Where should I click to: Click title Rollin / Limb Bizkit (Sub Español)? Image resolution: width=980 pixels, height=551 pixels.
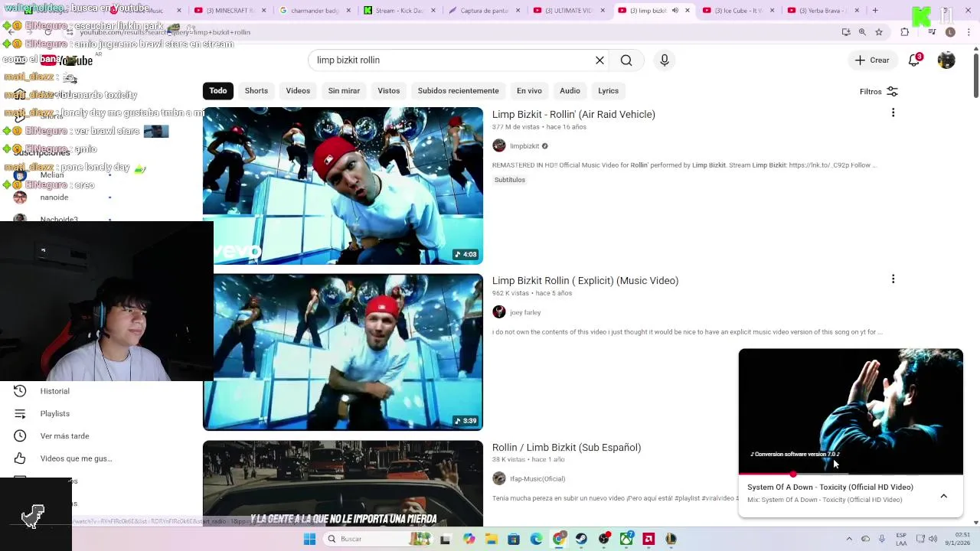(567, 448)
